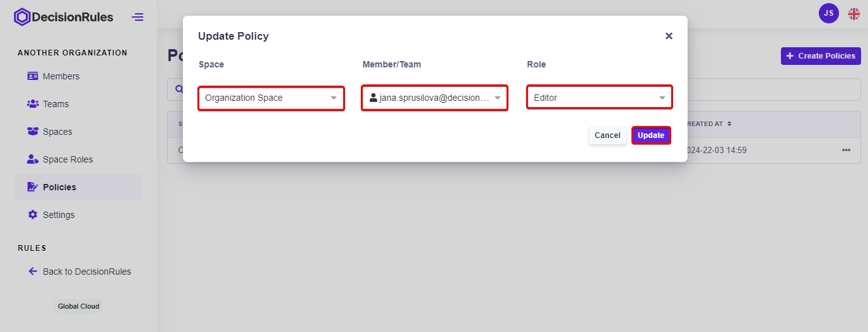
Task: Click the Teams group icon
Action: tap(33, 104)
